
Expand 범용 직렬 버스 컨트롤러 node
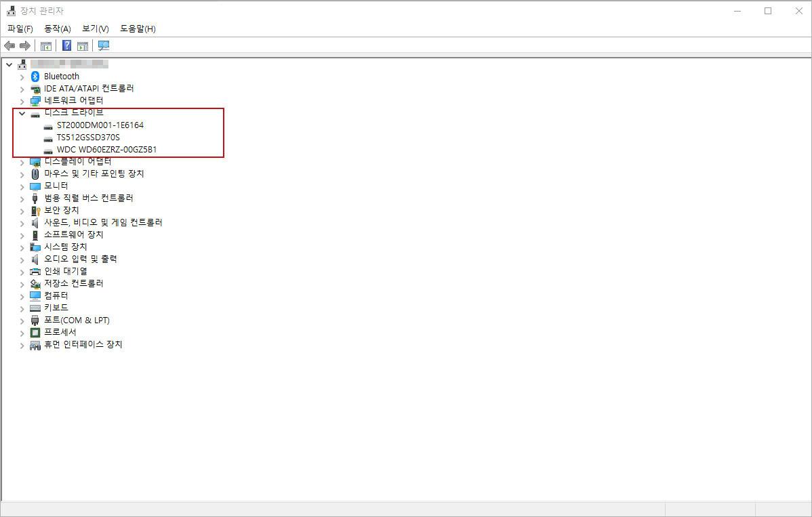click(x=22, y=199)
